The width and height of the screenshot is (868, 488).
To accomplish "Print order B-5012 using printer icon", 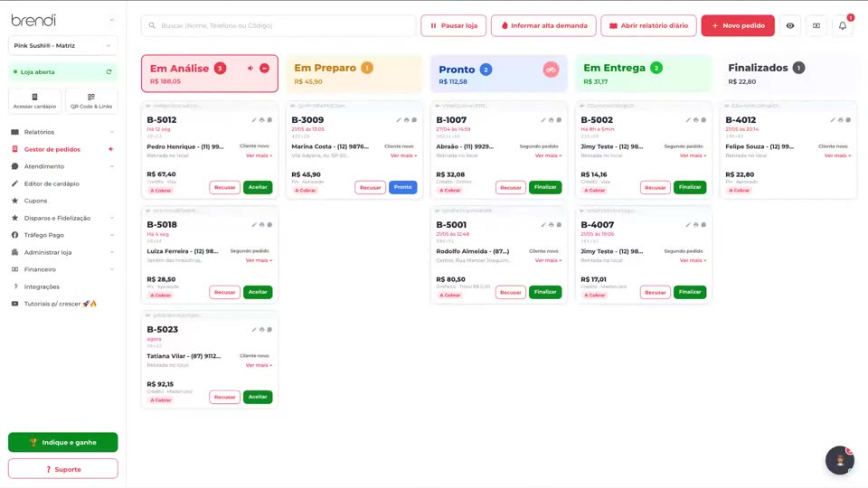I will point(262,120).
